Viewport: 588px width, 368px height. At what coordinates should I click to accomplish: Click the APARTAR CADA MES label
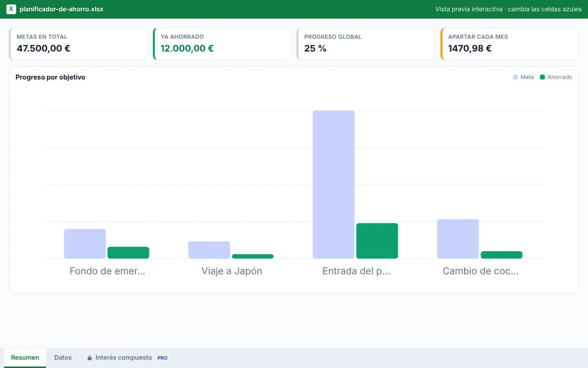coord(478,37)
